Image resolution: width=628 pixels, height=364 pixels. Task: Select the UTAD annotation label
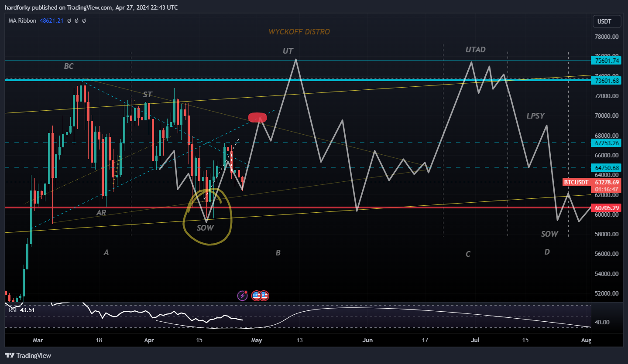coord(476,50)
